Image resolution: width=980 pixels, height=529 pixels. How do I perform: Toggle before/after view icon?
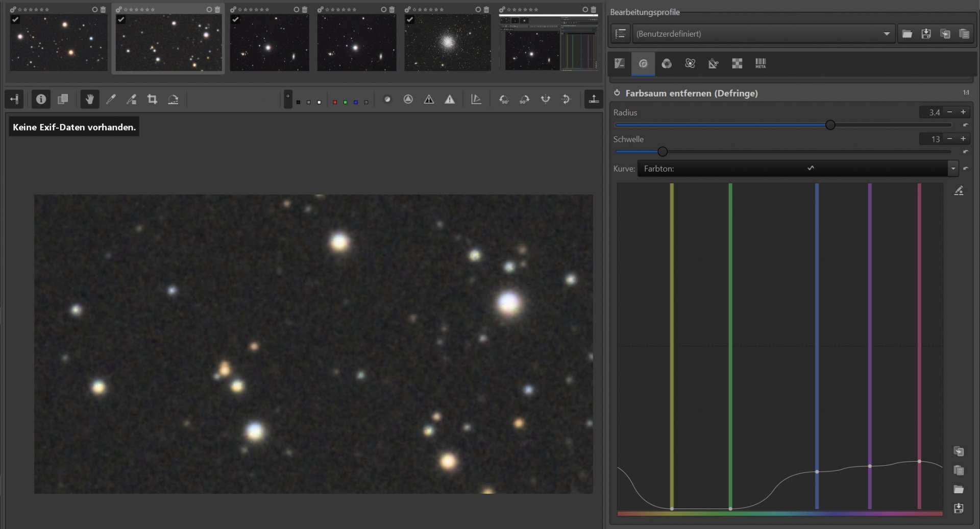tap(63, 99)
